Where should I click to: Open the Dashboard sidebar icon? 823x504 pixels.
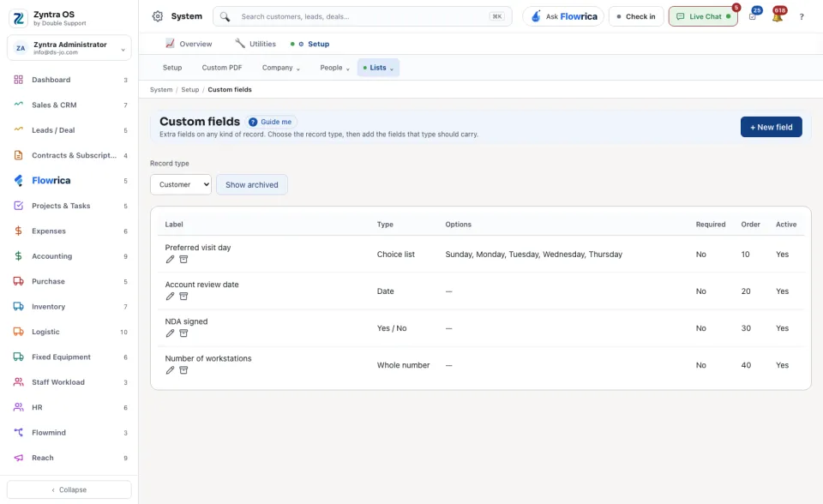(18, 80)
